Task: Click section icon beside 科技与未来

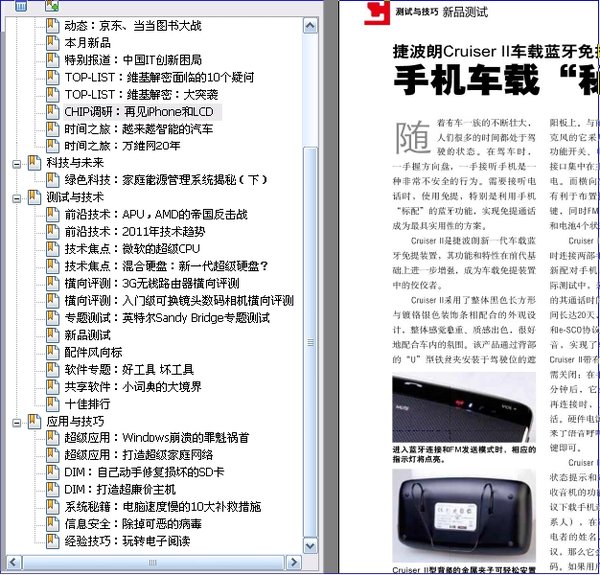Action: click(x=34, y=163)
